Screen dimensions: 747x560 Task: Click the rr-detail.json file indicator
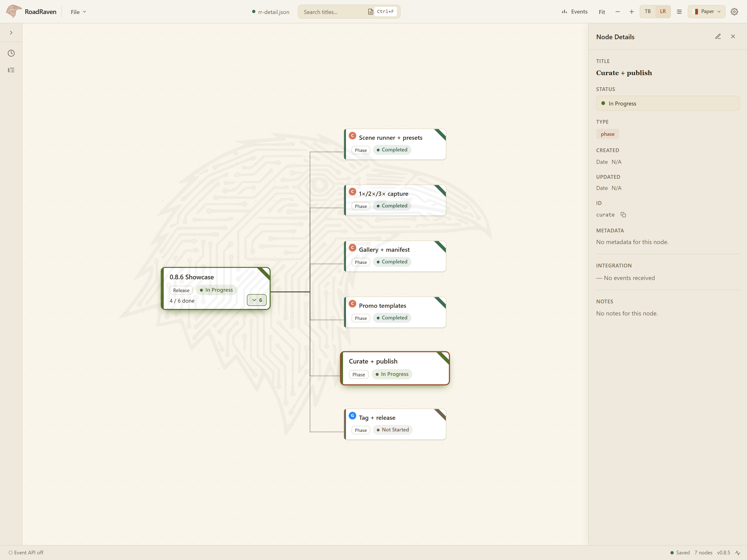[x=271, y=12]
